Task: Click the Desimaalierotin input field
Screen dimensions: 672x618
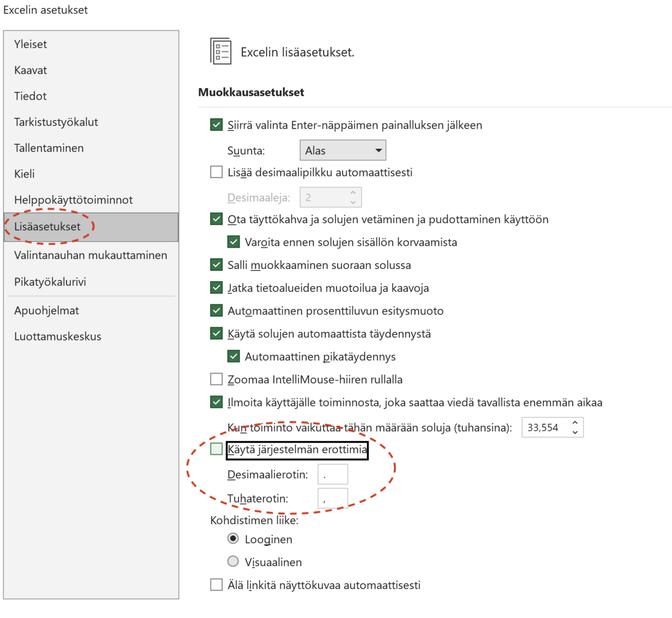Action: coord(333,474)
